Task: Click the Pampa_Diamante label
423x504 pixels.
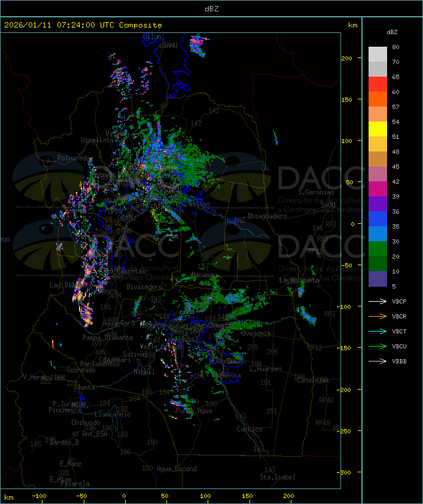Action: tap(108, 338)
